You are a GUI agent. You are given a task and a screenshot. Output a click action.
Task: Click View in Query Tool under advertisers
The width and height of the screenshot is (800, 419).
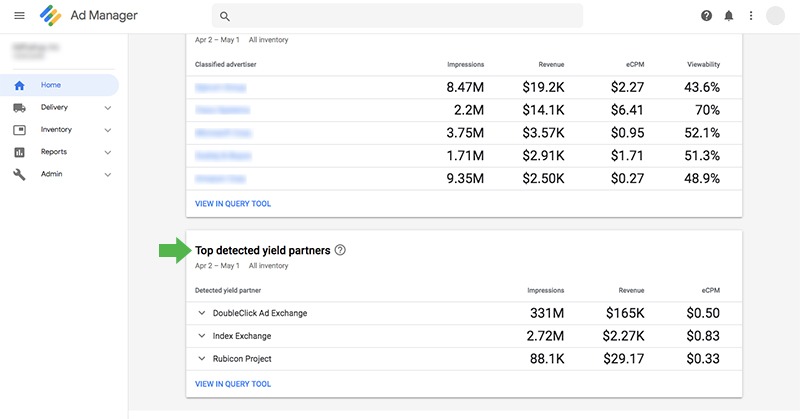point(233,204)
